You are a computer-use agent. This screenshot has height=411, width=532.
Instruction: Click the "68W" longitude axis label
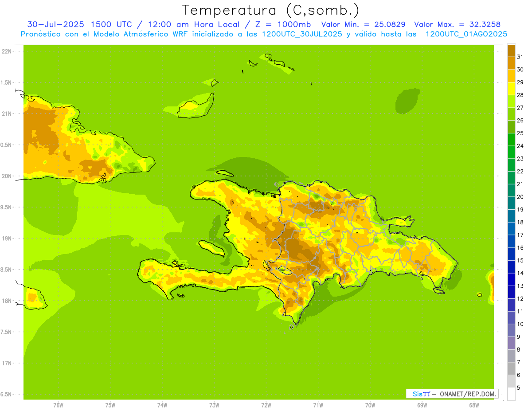point(474,405)
